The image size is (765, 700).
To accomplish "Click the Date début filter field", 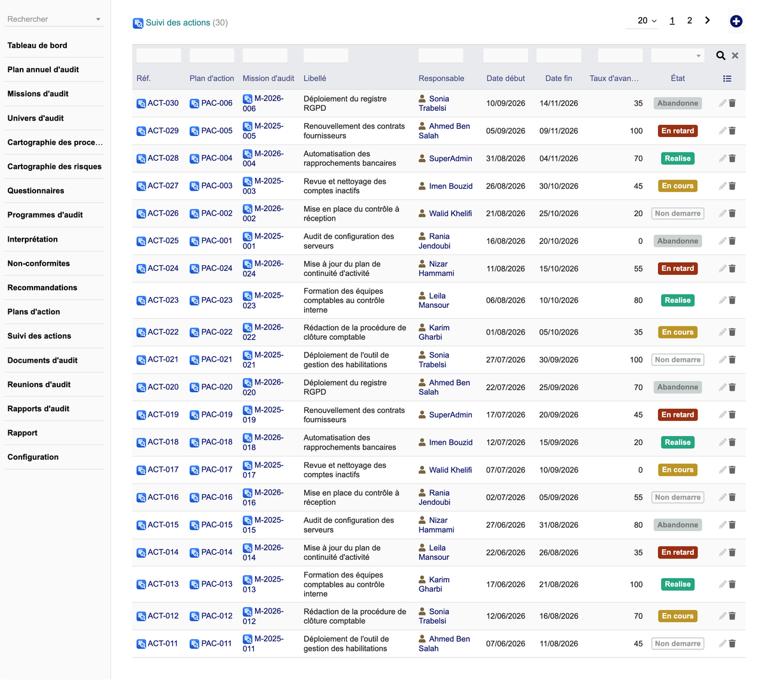I will click(x=506, y=55).
